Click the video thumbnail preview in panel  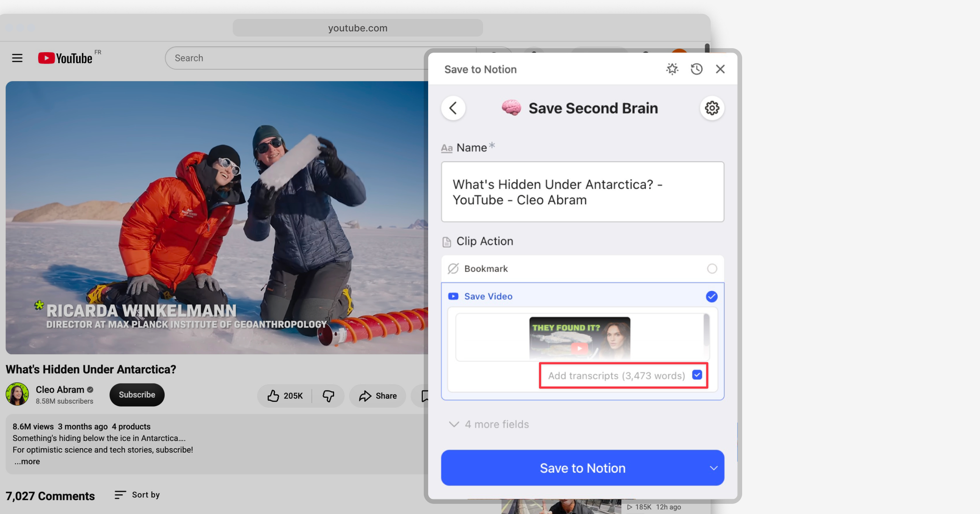(x=579, y=338)
